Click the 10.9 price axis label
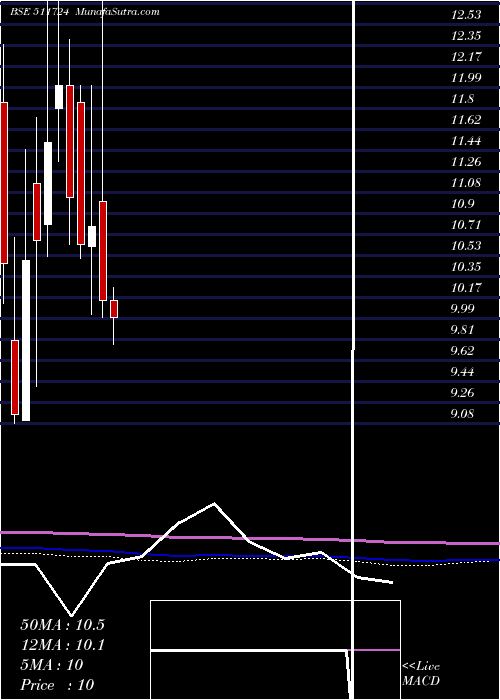This screenshot has height=700, width=500. tap(462, 204)
